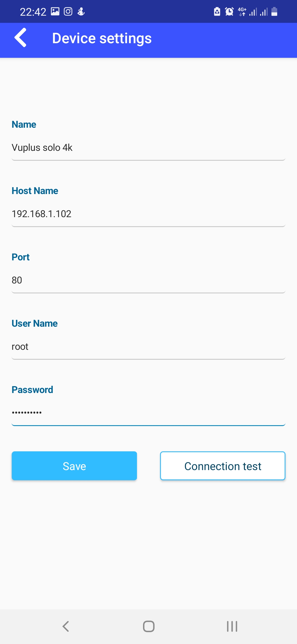Edit the Name field Vuplus solo 4k

pos(148,148)
